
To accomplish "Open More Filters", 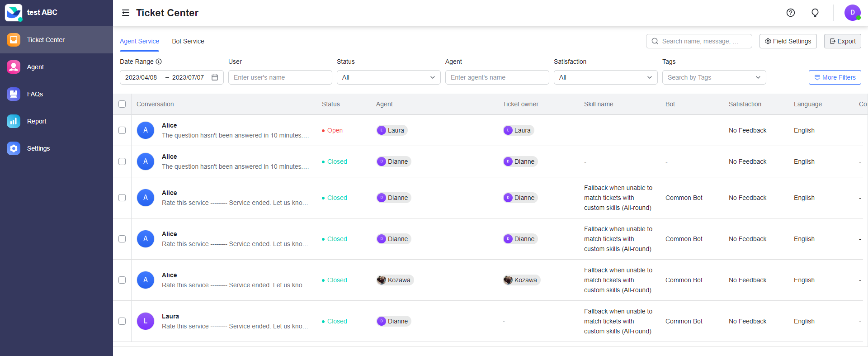I will pos(835,77).
